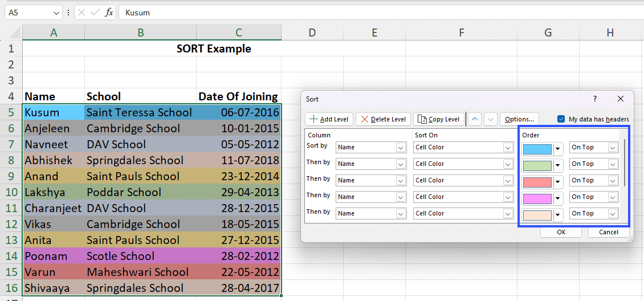This screenshot has height=301, width=644.
Task: Click Delete Level button
Action: 383,119
